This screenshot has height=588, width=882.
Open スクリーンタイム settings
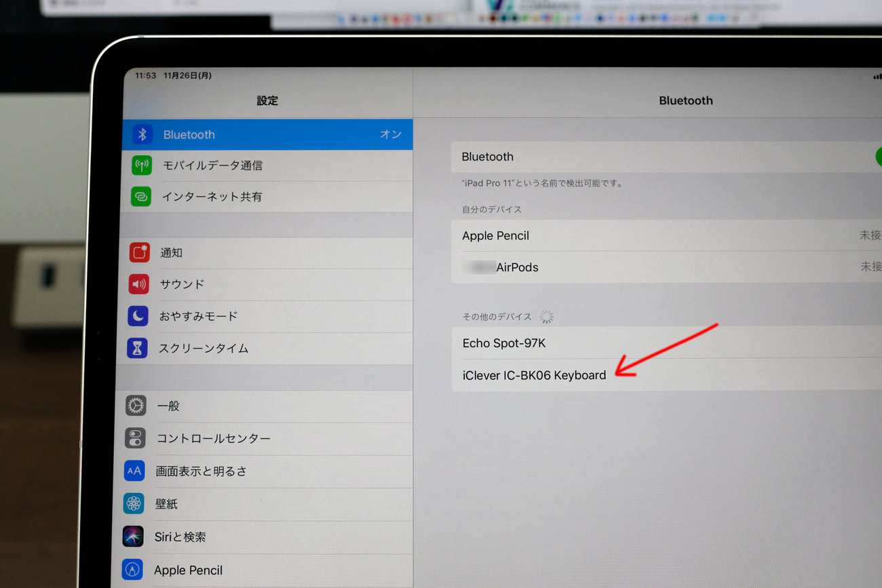tap(263, 348)
